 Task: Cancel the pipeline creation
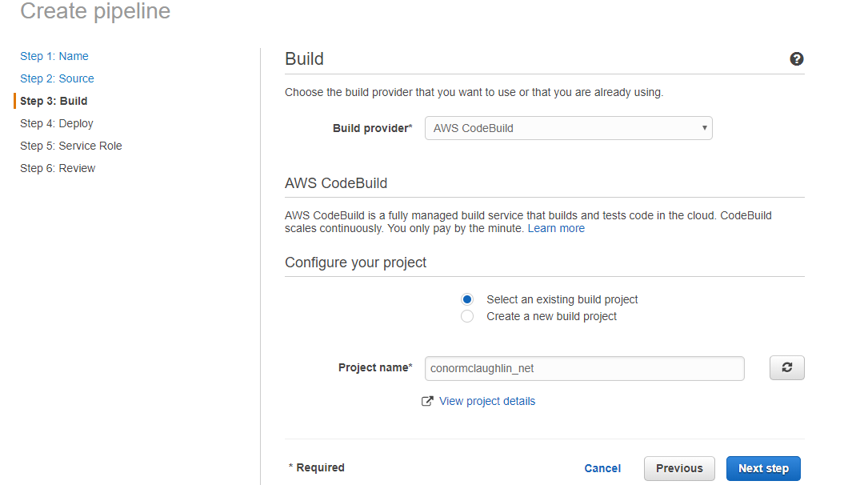pos(602,468)
